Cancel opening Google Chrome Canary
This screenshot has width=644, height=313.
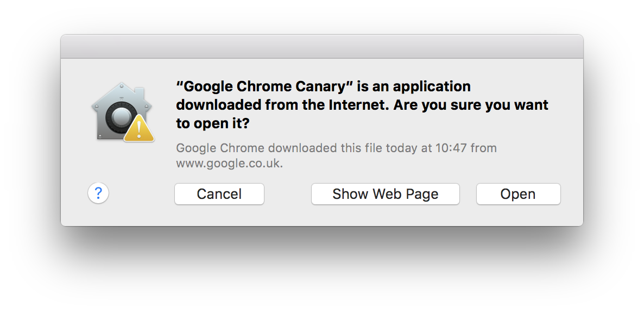tap(219, 194)
